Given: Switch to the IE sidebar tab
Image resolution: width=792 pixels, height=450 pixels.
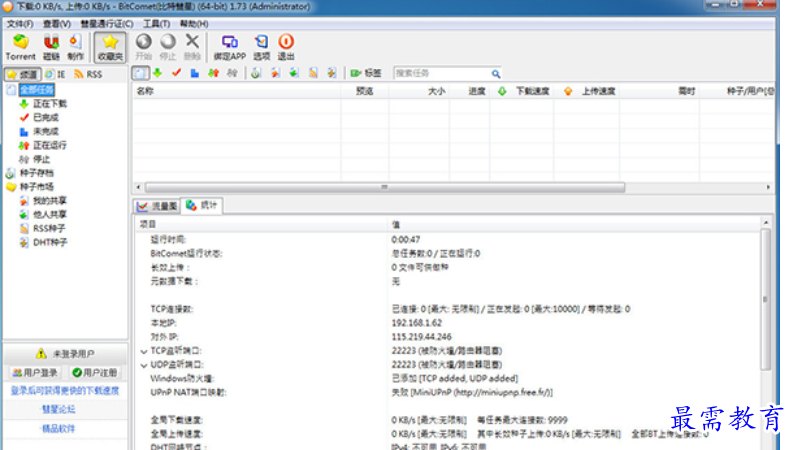Looking at the screenshot, I should (x=55, y=74).
